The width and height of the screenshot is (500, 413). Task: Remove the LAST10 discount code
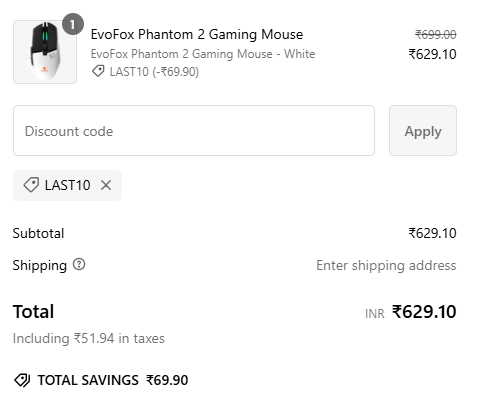tap(106, 185)
